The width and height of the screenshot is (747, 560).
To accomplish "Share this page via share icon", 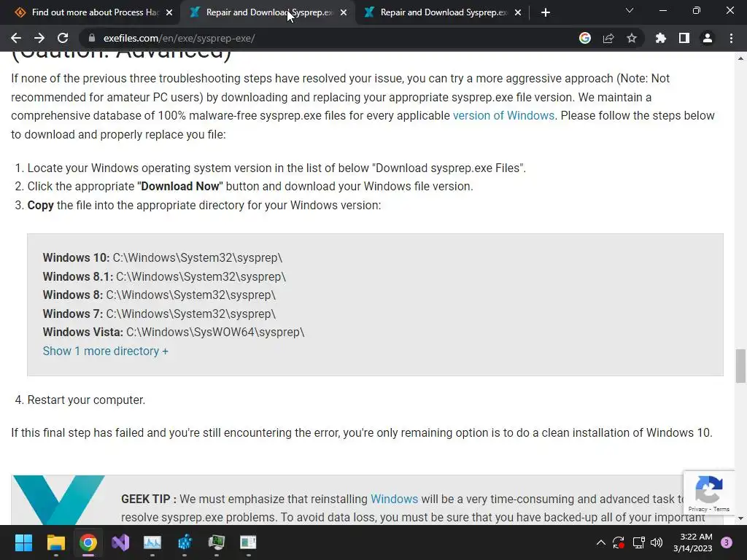I will (608, 38).
